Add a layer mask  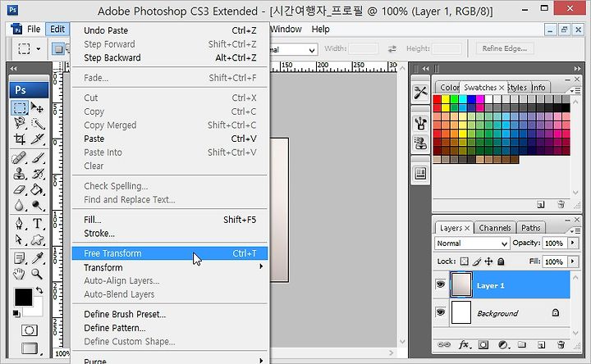(x=483, y=344)
